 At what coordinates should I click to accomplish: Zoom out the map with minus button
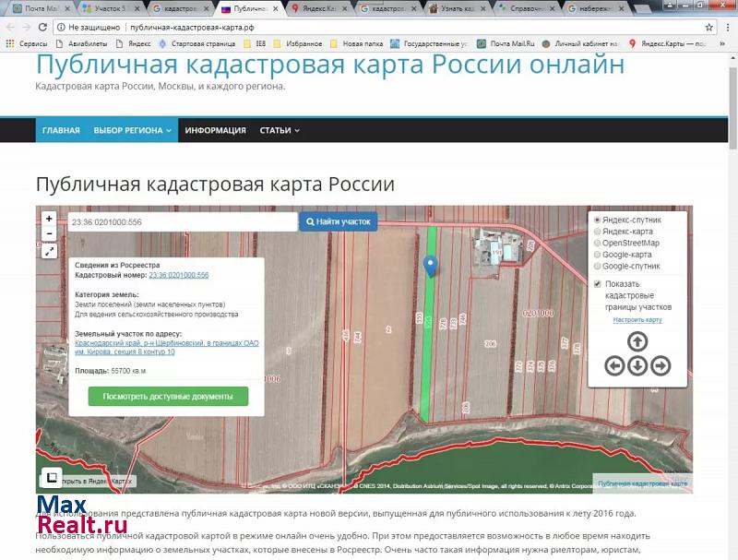tap(50, 233)
